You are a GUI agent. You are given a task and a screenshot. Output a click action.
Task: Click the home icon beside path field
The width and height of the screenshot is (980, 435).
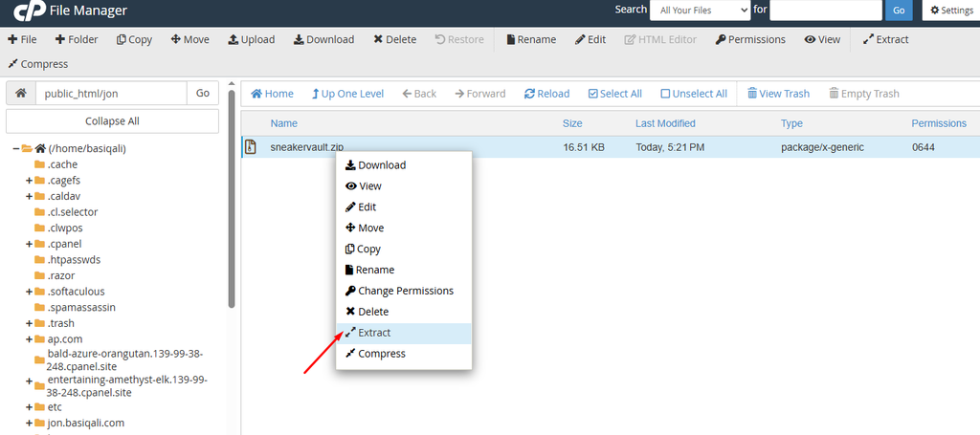tap(21, 93)
